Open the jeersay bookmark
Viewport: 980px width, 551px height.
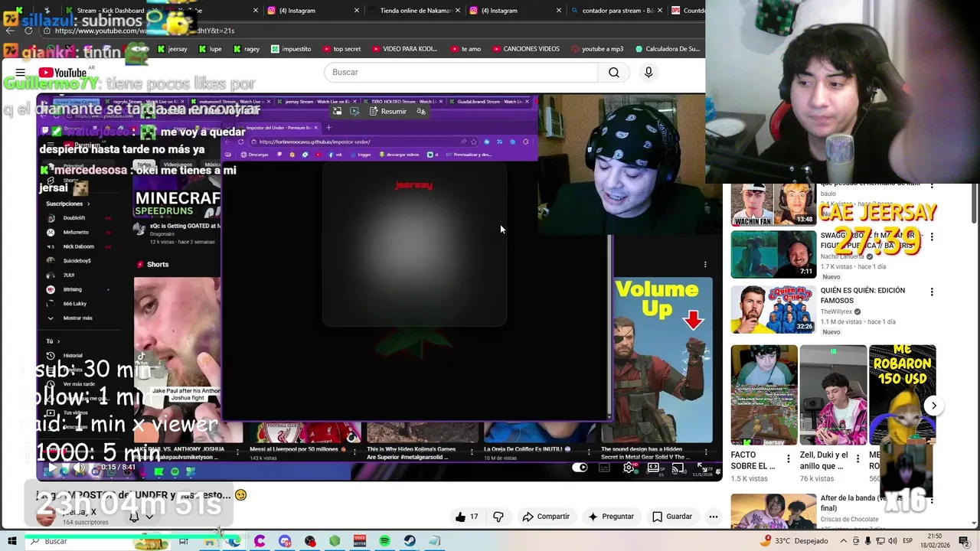(172, 49)
